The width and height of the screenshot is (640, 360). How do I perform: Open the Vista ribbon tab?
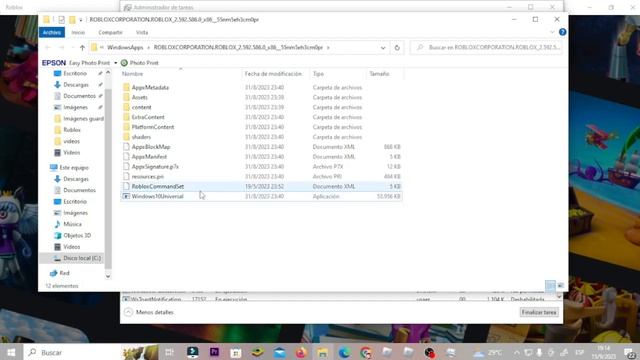(x=142, y=32)
